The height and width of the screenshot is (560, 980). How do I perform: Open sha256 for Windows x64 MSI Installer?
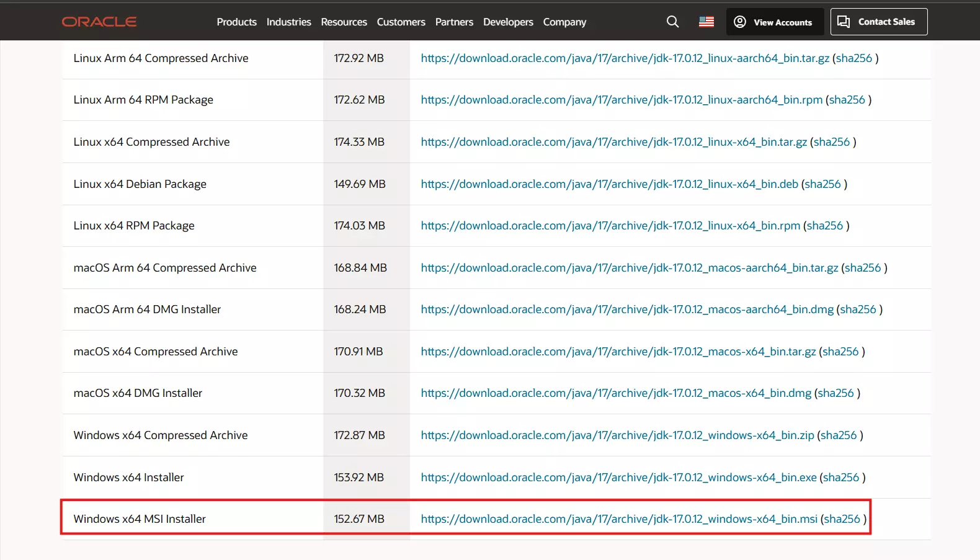pos(842,519)
